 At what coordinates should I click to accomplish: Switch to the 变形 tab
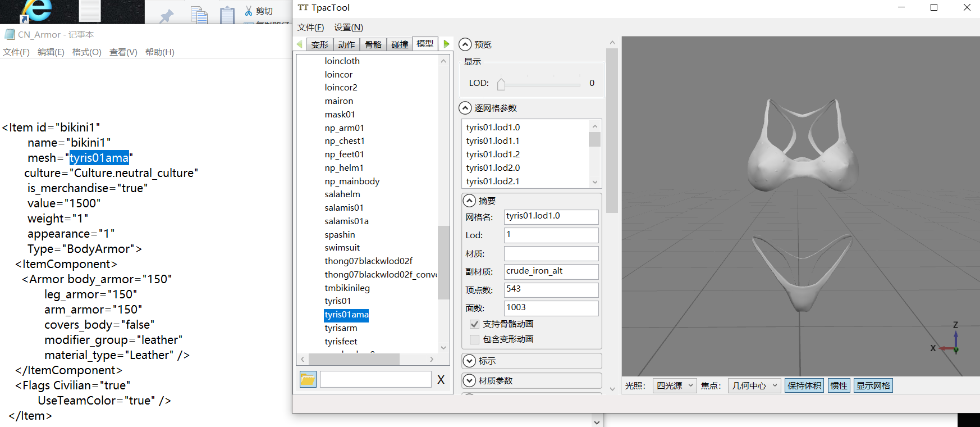tap(319, 44)
